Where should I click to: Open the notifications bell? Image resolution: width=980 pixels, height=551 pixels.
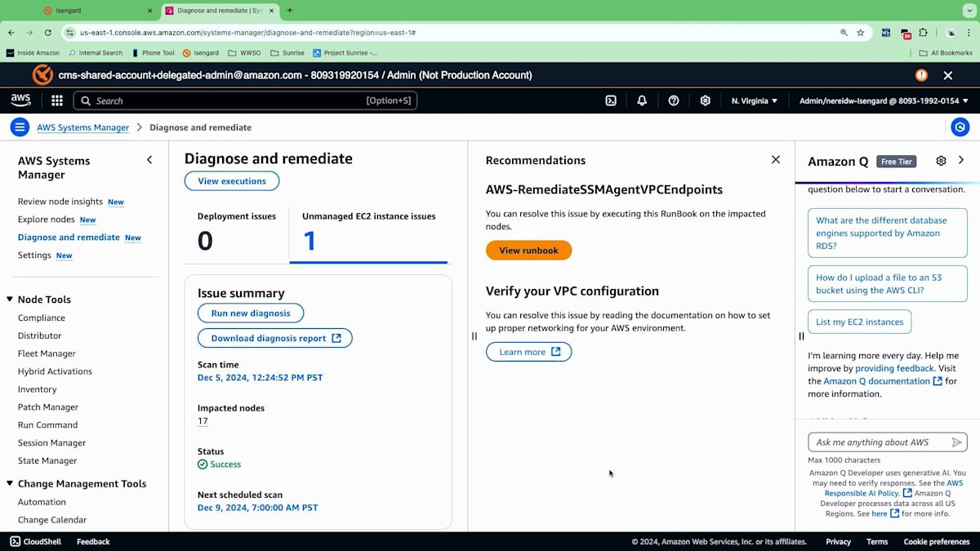pyautogui.click(x=642, y=100)
